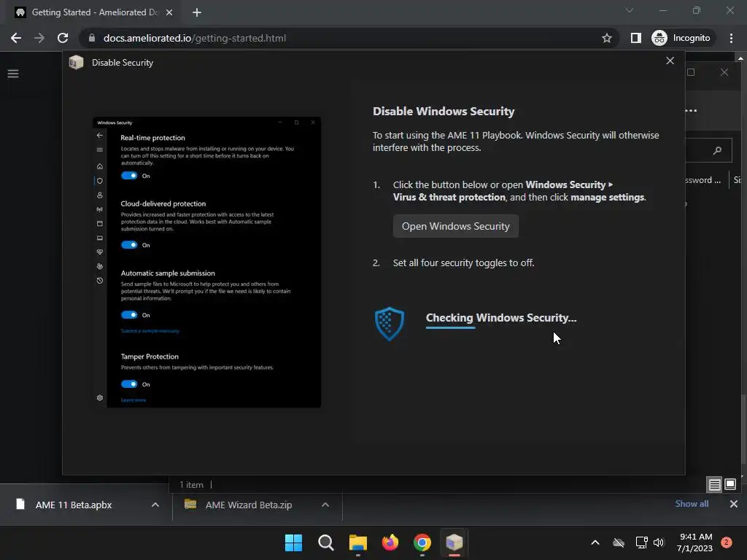Screen dimensions: 747x560
Task: Open the AME 11 Beta.apbx download
Action: click(x=72, y=505)
